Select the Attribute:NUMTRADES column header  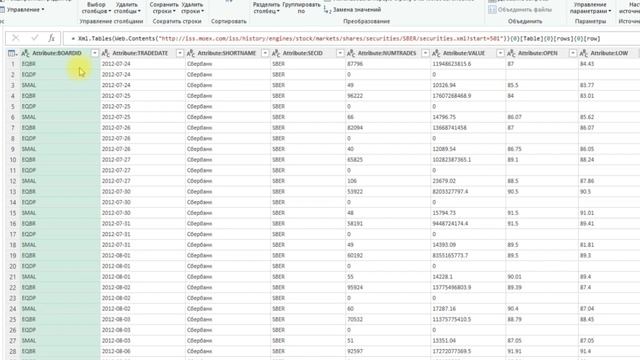[387, 53]
